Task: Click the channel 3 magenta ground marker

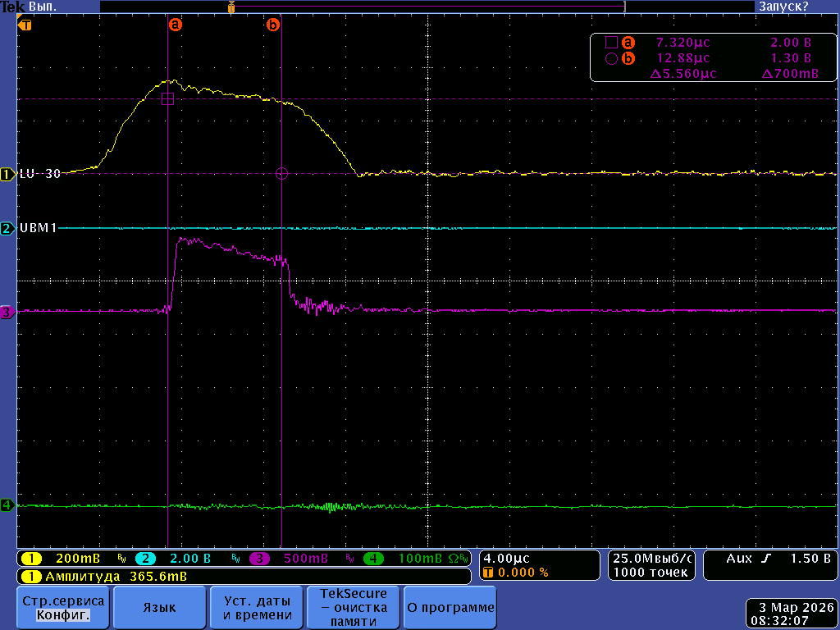Action: [x=7, y=312]
